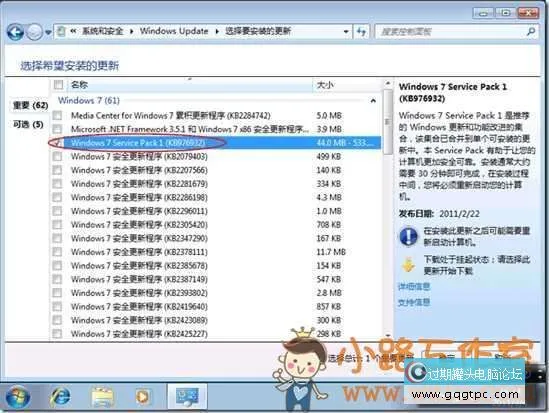Focus the control panel search box
This screenshot has width=549, height=413.
[x=452, y=32]
